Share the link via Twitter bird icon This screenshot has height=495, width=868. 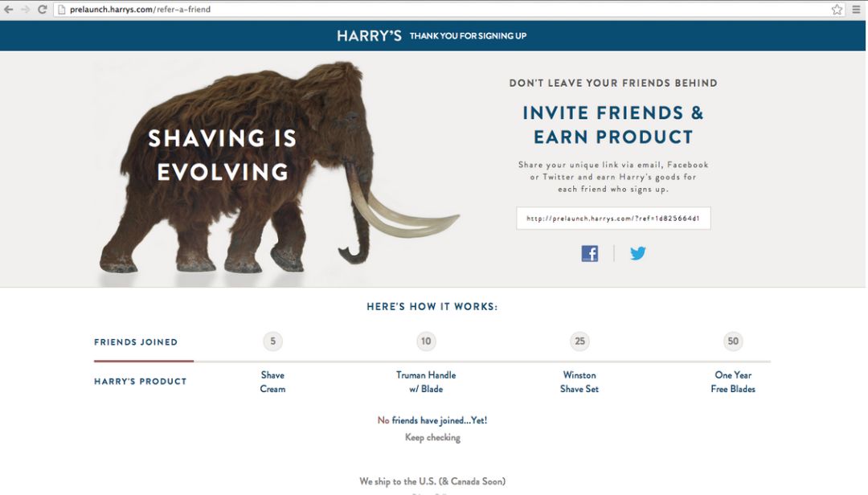pos(637,253)
